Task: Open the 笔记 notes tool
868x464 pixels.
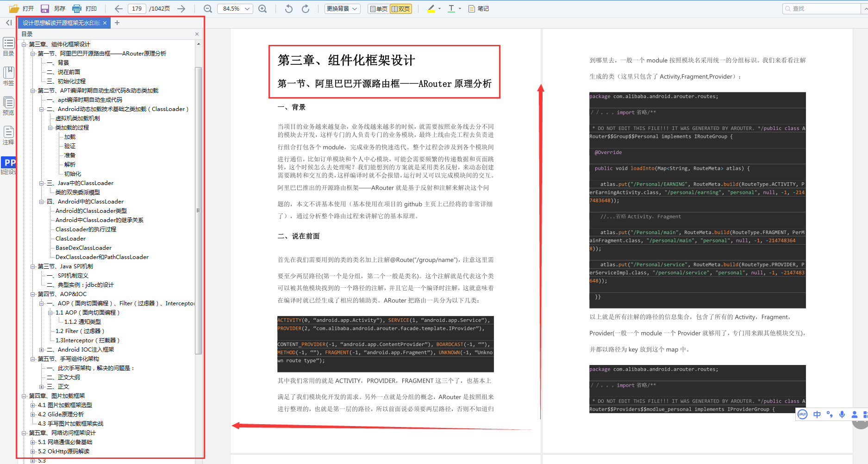Action: click(x=479, y=9)
